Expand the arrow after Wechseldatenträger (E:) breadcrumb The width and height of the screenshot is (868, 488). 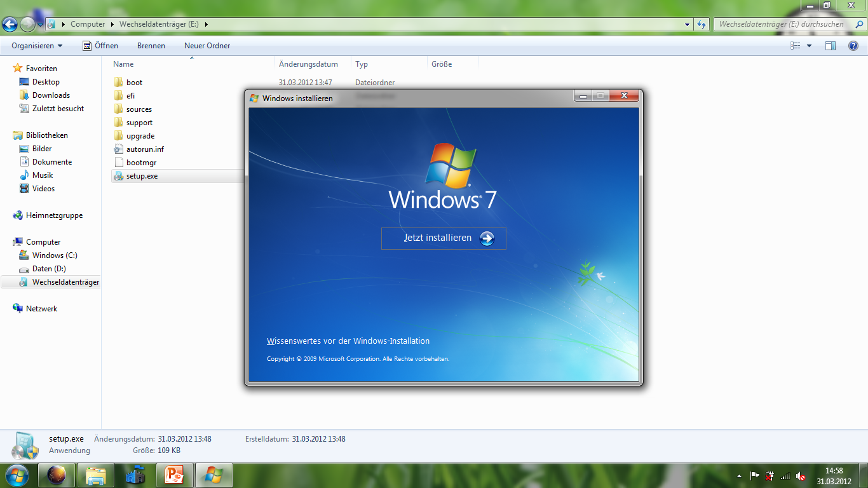[x=207, y=24]
